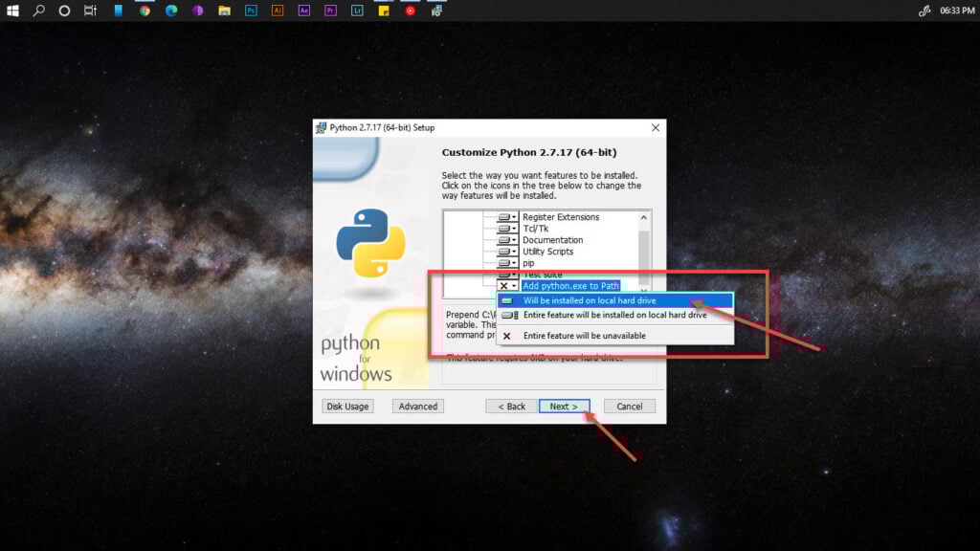Image resolution: width=980 pixels, height=551 pixels.
Task: Open taskbar search magnifier
Action: pos(38,11)
